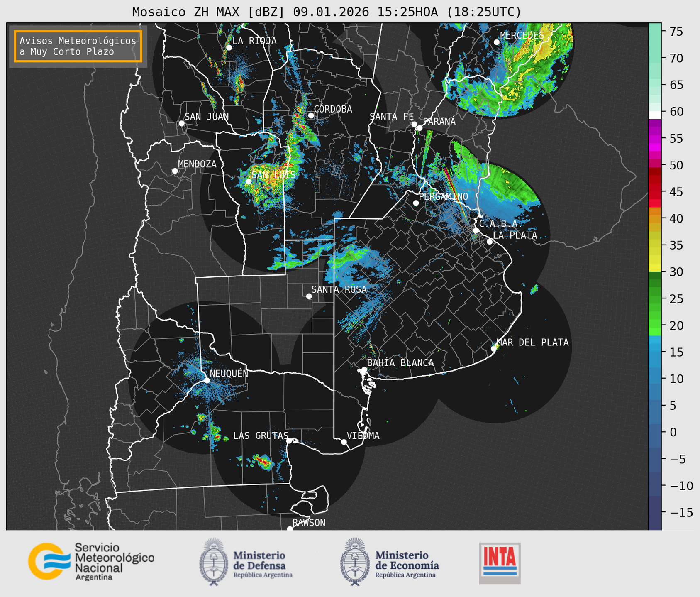700x597 pixels.
Task: Click the LAS GRUTAS label
Action: click(261, 436)
